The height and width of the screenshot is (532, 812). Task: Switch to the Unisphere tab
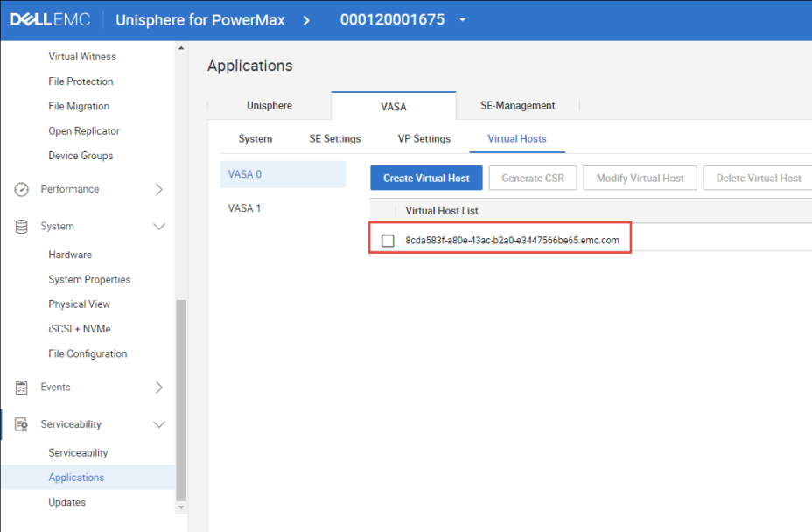268,105
